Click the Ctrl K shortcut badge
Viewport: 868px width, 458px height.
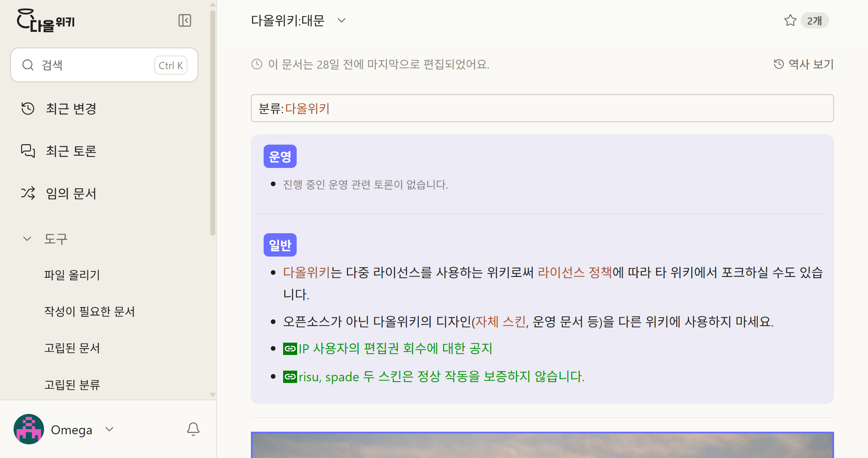click(170, 65)
